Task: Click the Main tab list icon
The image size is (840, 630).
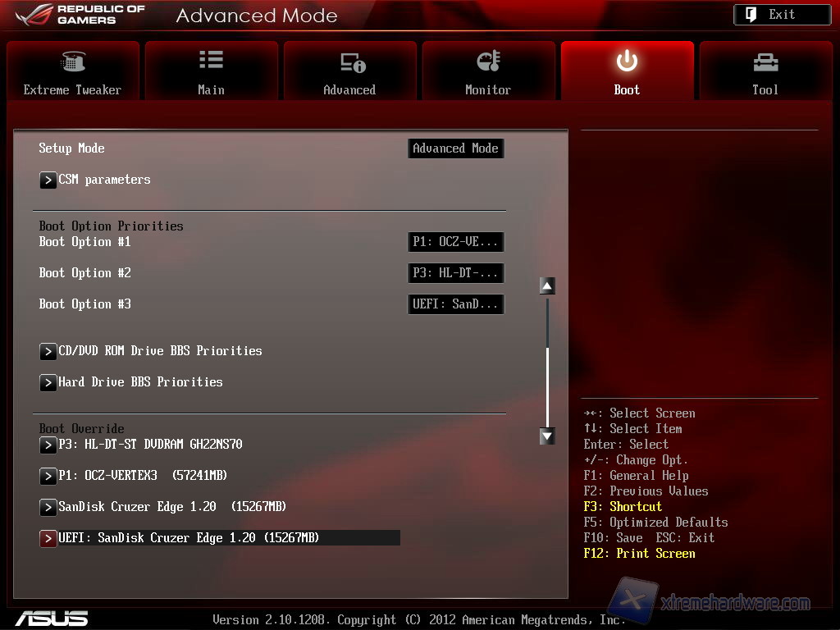Action: click(211, 60)
